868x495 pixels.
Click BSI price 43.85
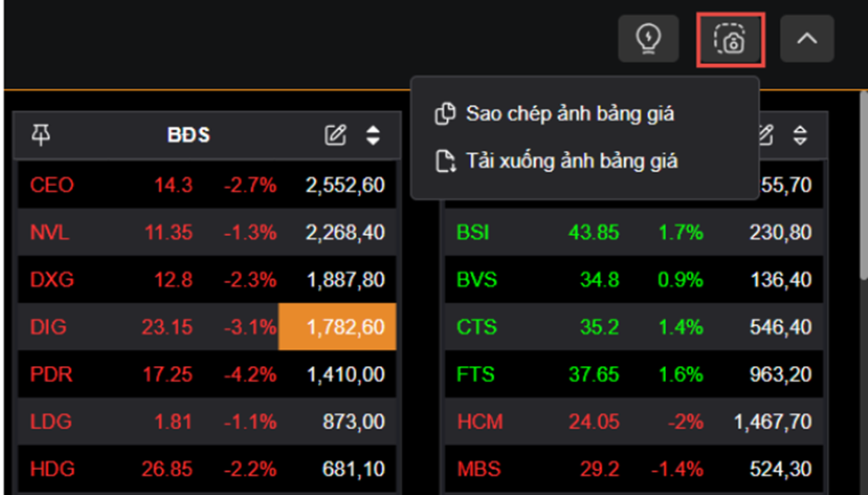594,232
